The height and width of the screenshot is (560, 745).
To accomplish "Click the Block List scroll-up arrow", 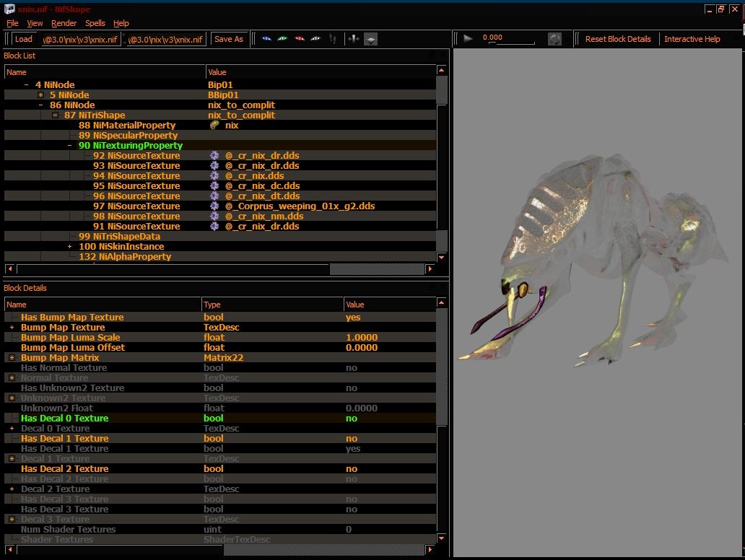I will 441,70.
